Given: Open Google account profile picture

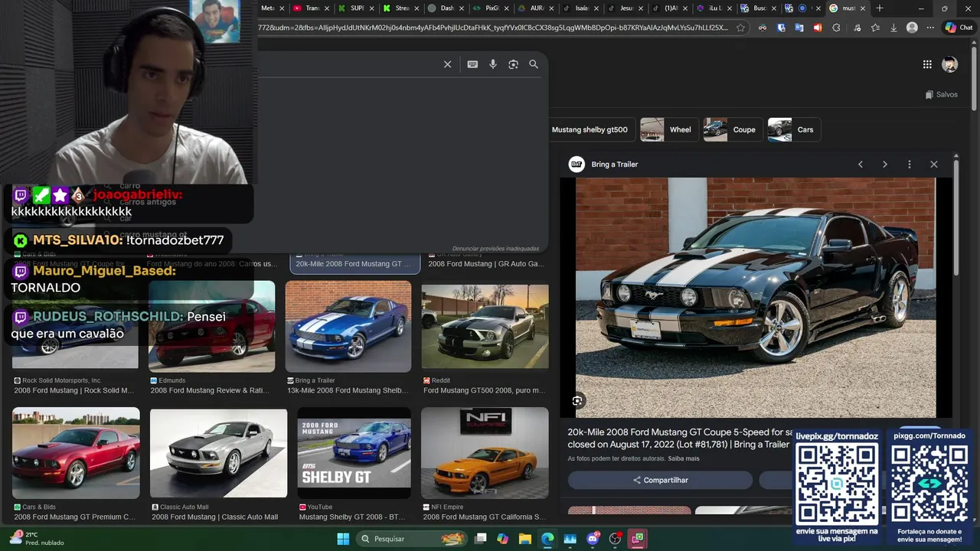Looking at the screenshot, I should [949, 64].
